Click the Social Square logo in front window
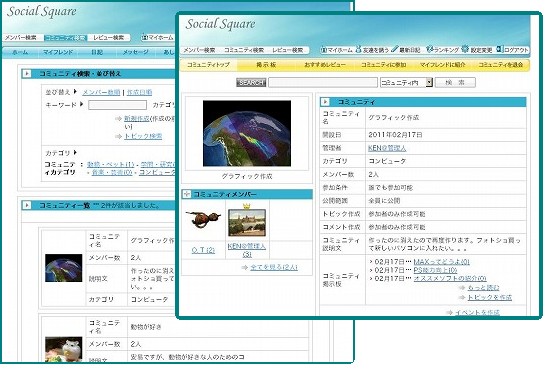 (220, 24)
